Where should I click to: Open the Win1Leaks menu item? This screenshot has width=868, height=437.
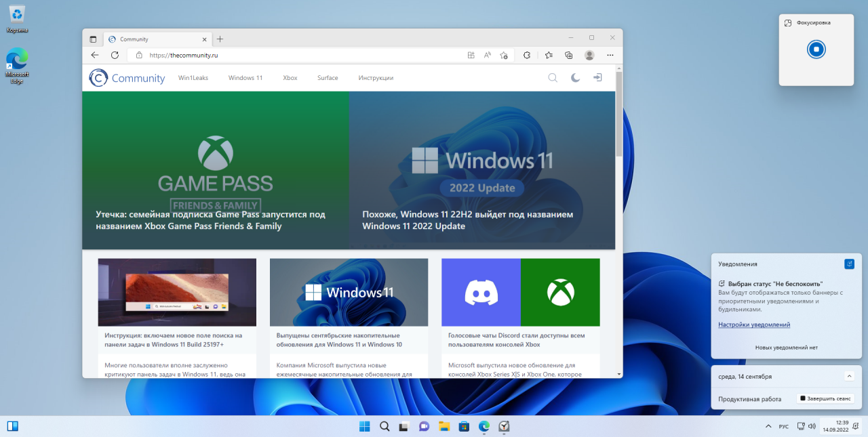pyautogui.click(x=193, y=78)
